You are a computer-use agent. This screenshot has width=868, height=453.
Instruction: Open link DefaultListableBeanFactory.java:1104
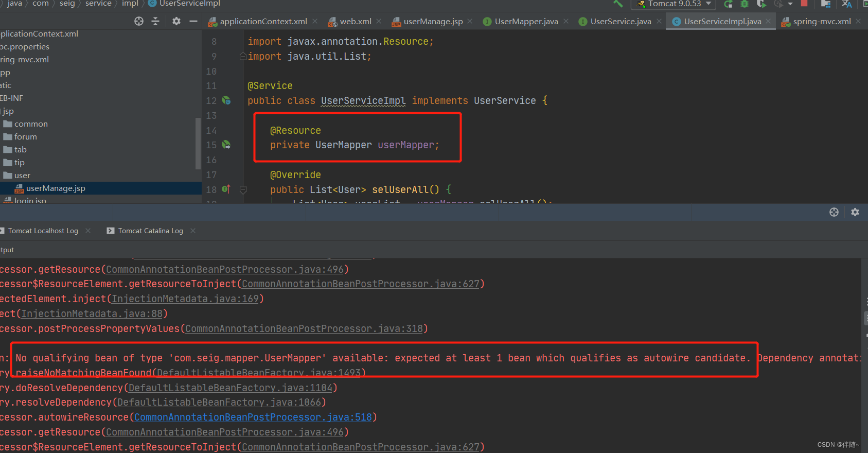(231, 388)
